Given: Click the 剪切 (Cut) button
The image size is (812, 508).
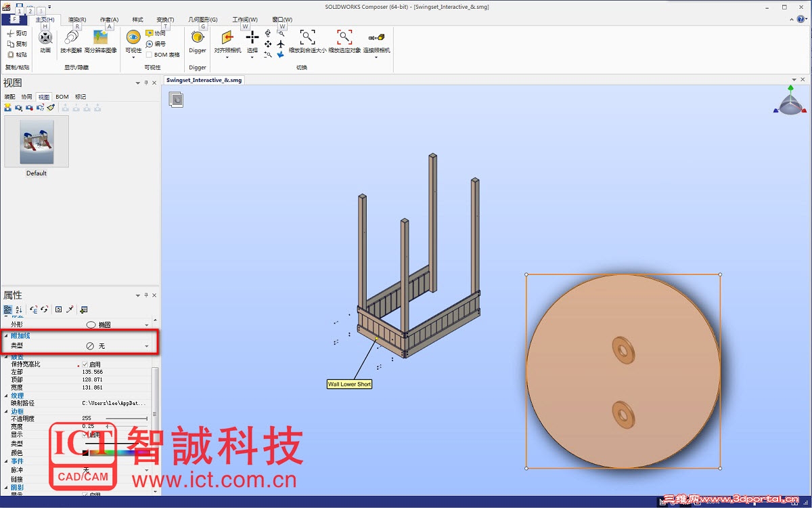Looking at the screenshot, I should tap(17, 33).
